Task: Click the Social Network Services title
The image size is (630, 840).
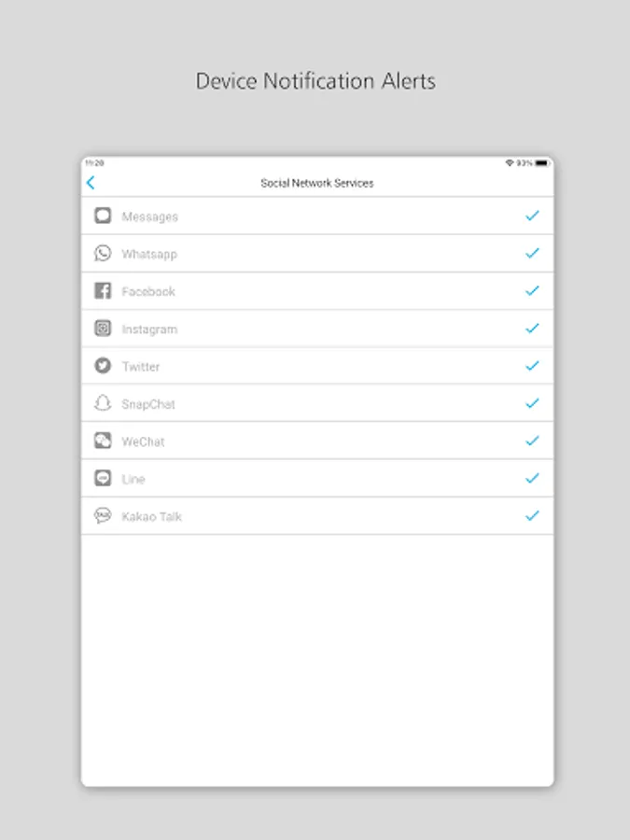Action: [317, 183]
